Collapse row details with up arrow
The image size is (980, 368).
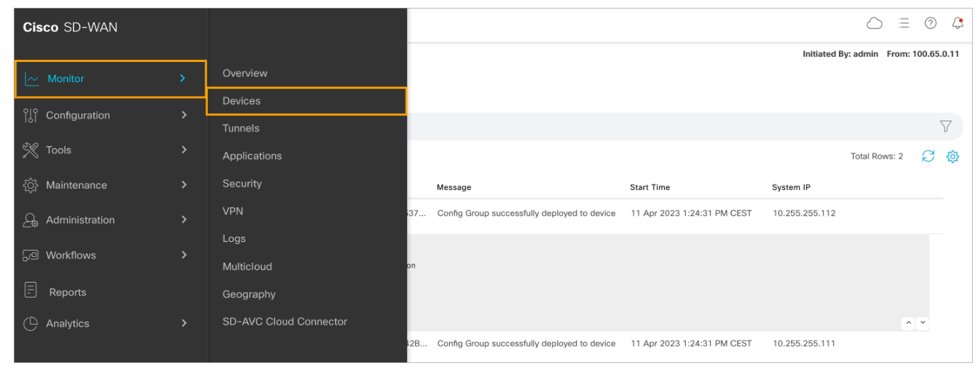908,323
